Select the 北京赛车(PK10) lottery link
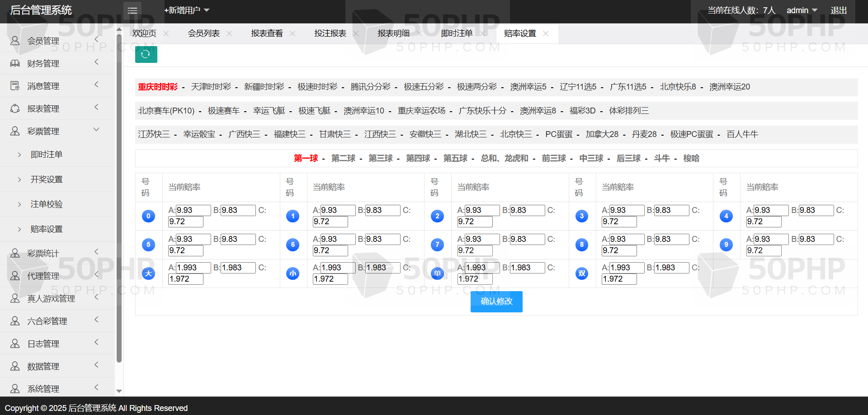This screenshot has height=415, width=868. [x=166, y=111]
